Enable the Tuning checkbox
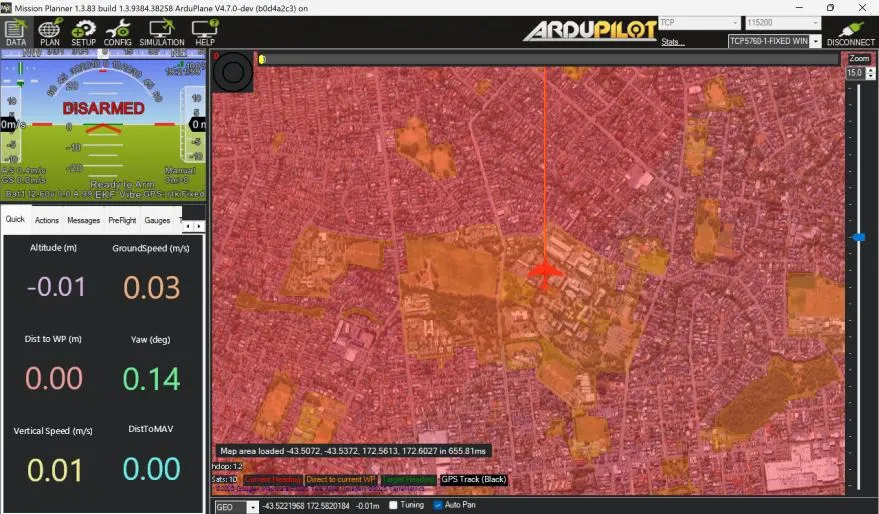The height and width of the screenshot is (514, 879). click(x=394, y=505)
